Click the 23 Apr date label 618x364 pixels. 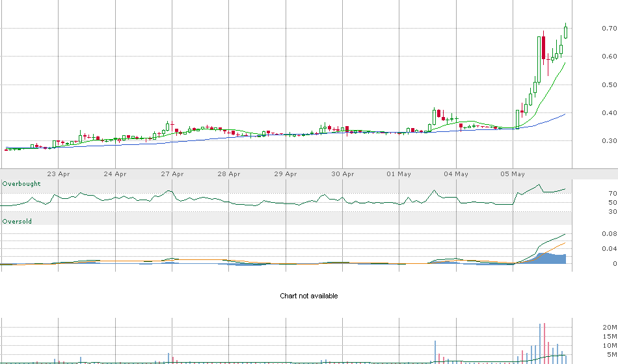(59, 174)
